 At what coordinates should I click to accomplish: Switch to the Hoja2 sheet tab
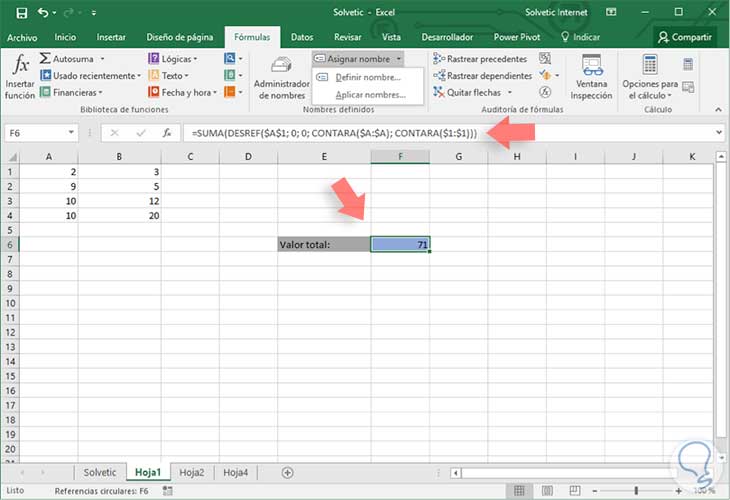[191, 472]
